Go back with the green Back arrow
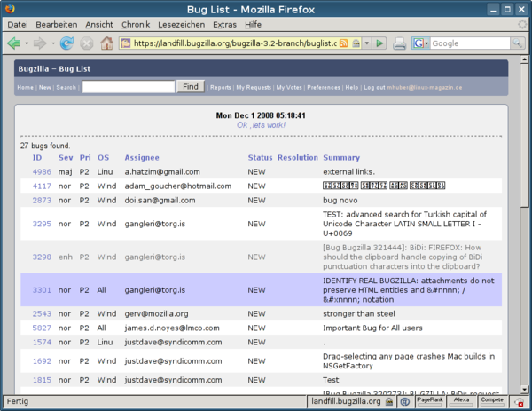The image size is (532, 411). (14, 43)
